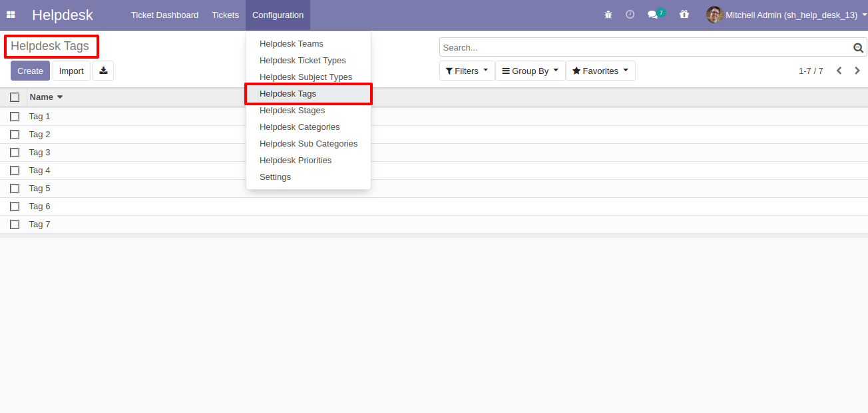The image size is (868, 413).
Task: Click the Import button
Action: [x=71, y=71]
